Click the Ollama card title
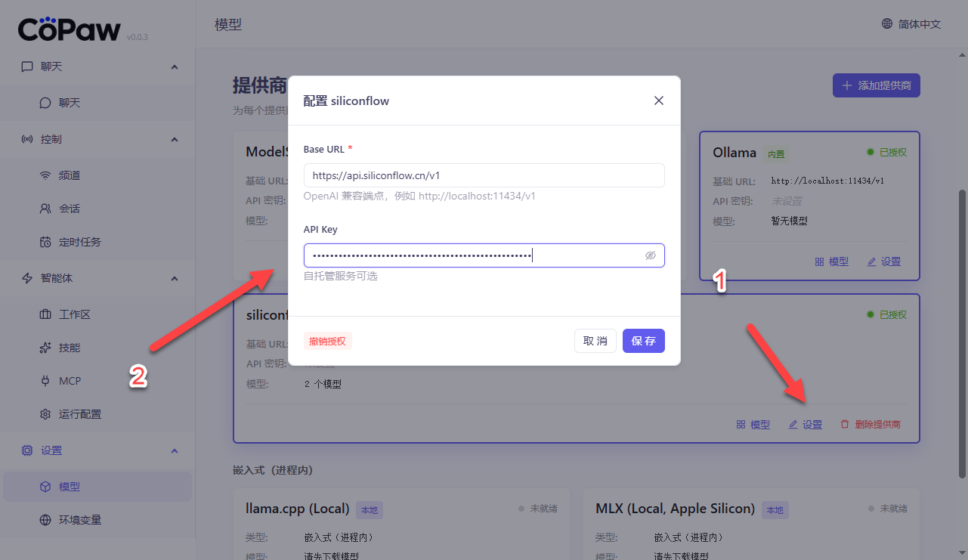Screen dimensions: 968x560 tap(735, 153)
